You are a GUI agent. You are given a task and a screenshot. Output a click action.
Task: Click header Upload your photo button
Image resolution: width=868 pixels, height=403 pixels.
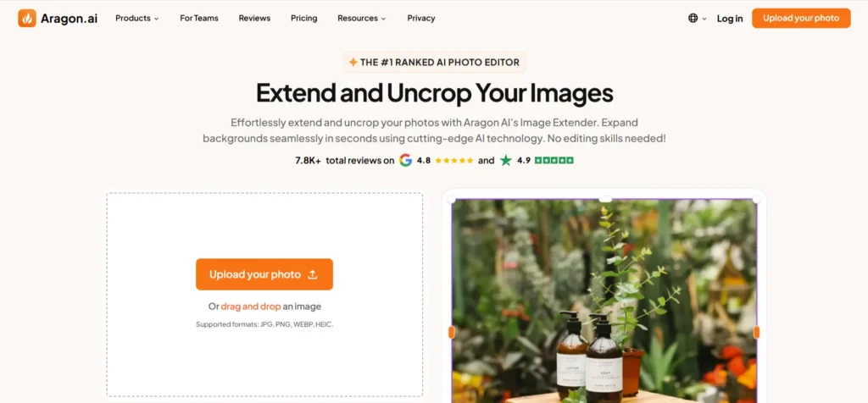click(801, 19)
